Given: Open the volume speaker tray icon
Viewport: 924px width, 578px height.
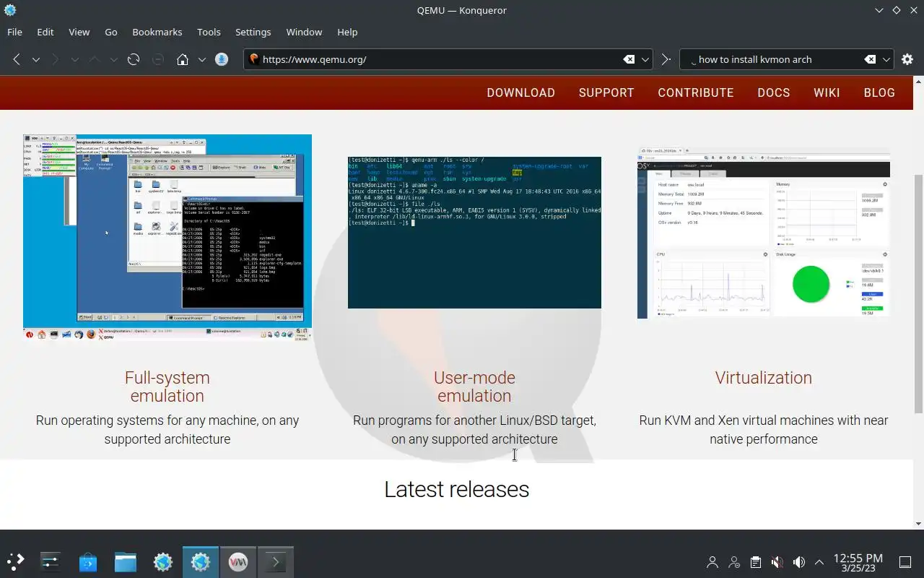Looking at the screenshot, I should coord(798,562).
